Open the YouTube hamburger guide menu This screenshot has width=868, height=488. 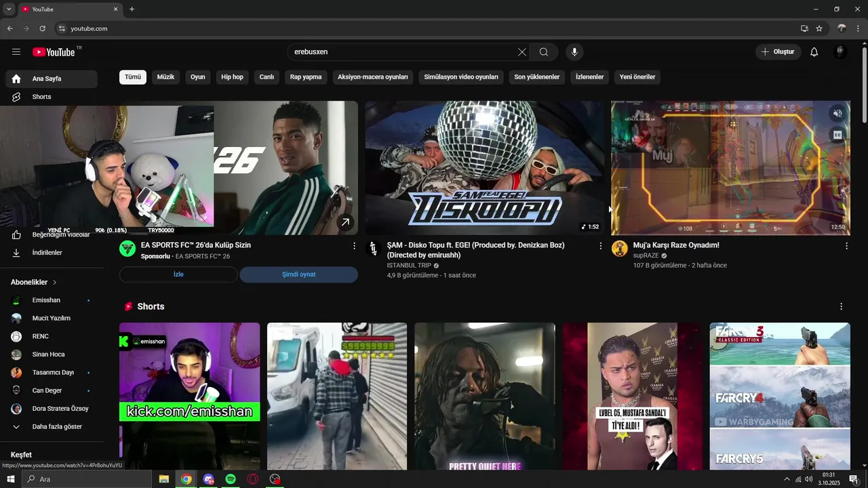(16, 52)
